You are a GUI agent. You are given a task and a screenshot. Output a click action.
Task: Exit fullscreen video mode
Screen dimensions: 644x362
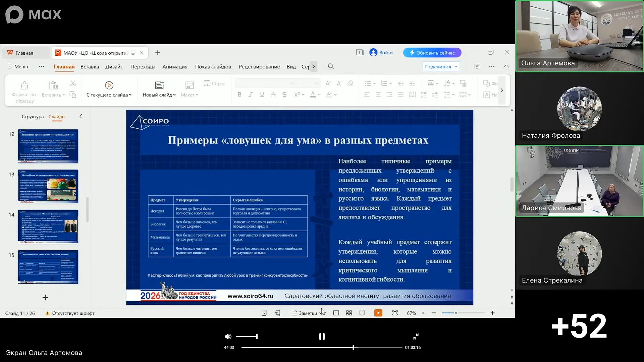pyautogui.click(x=416, y=337)
